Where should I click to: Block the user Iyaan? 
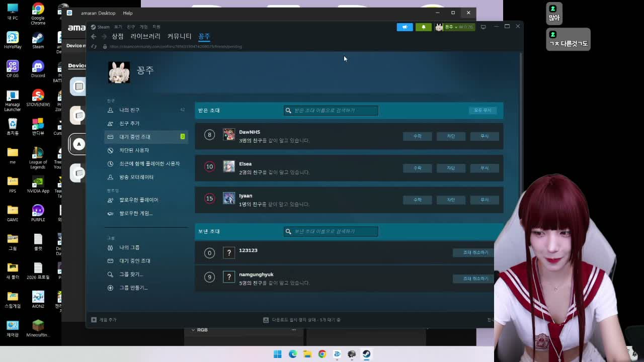(451, 200)
